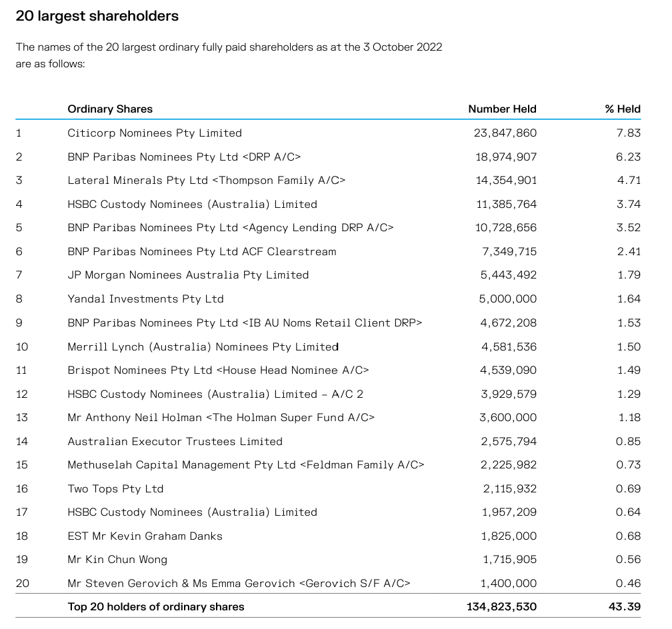
Task: Click the value 2,575,794
Action: click(509, 442)
